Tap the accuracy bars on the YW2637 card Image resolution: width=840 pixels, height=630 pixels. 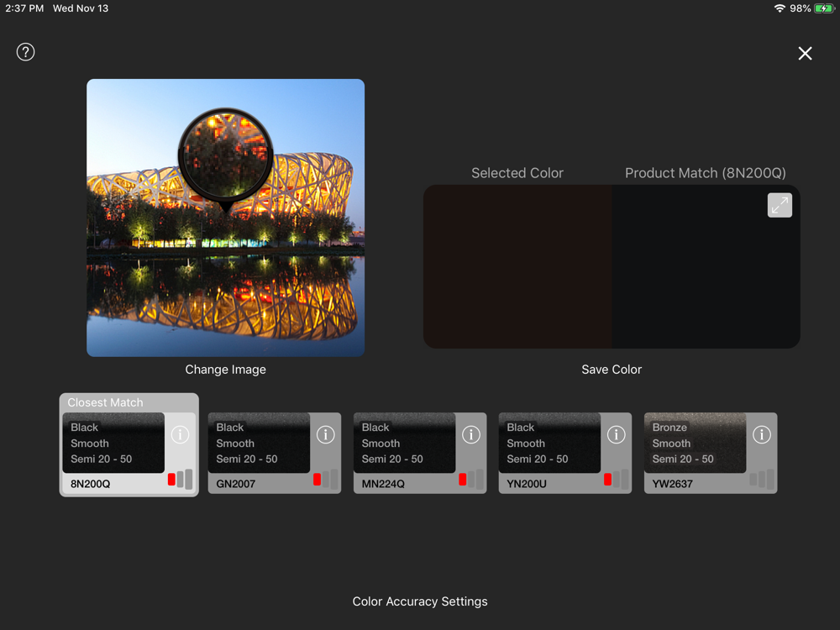762,479
